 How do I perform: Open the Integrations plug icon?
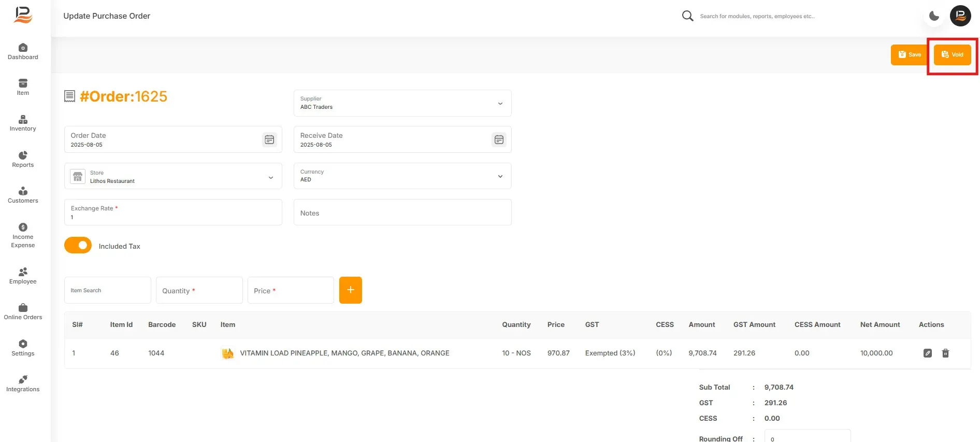tap(23, 380)
